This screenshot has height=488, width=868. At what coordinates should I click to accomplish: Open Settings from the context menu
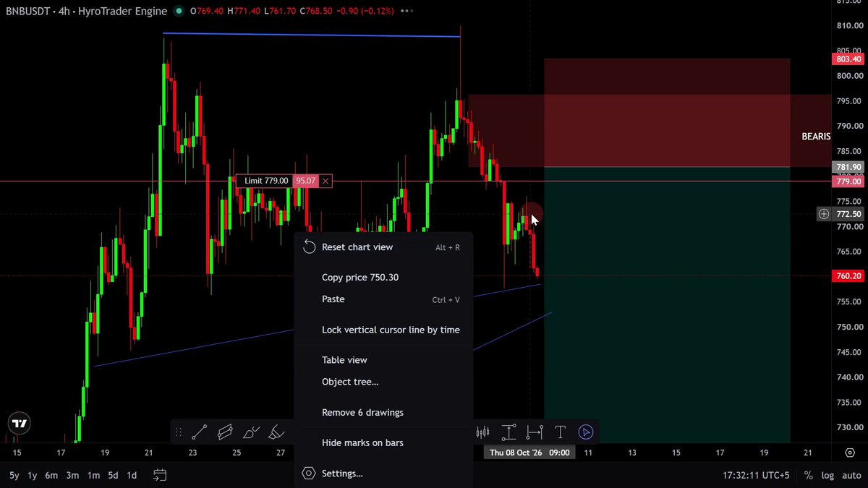click(383, 474)
